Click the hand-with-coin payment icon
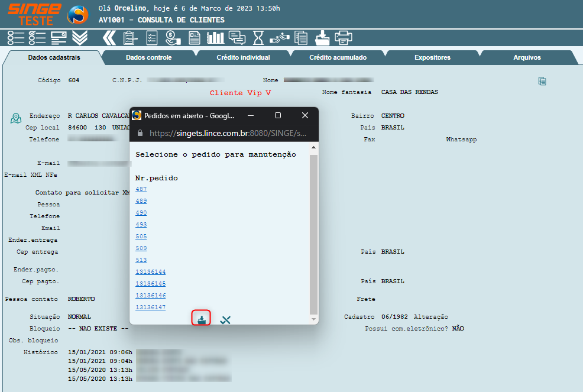 pos(173,38)
